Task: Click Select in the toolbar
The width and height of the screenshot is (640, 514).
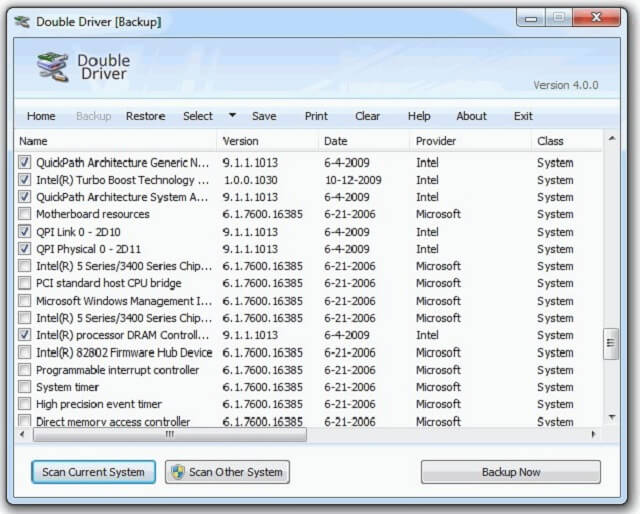Action: [x=198, y=116]
